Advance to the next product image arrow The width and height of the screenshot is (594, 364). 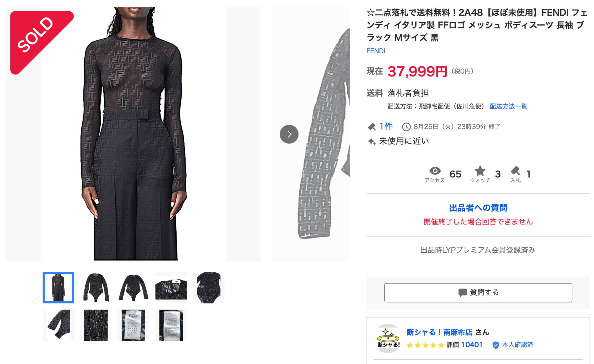click(289, 134)
